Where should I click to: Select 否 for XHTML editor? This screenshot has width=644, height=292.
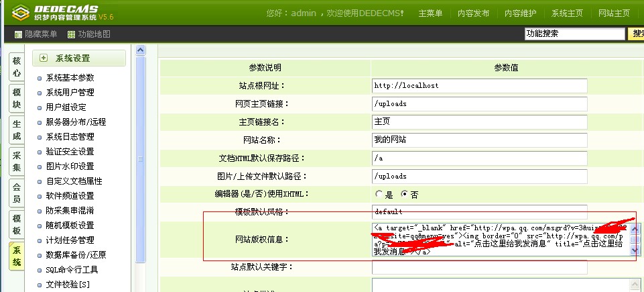click(404, 194)
